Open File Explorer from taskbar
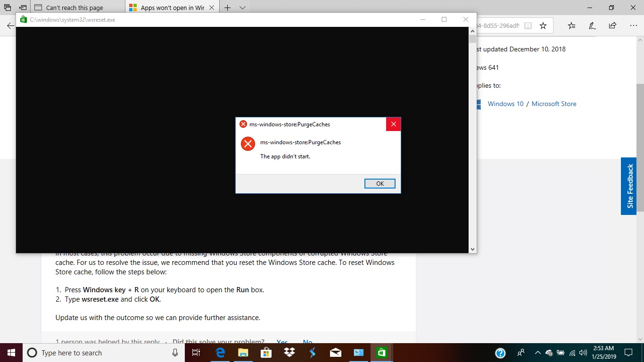This screenshot has width=644, height=362. coord(243,353)
